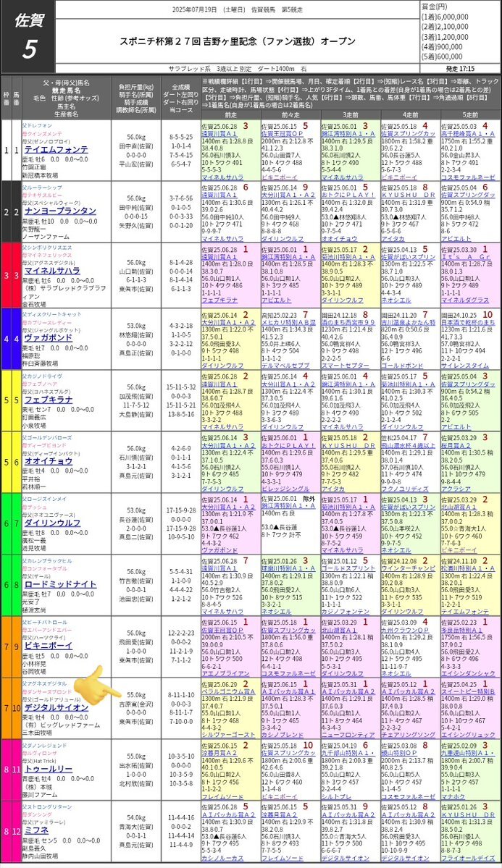Open horse オオイチョウ name link
Screen dimensions: 502x868
(47, 460)
